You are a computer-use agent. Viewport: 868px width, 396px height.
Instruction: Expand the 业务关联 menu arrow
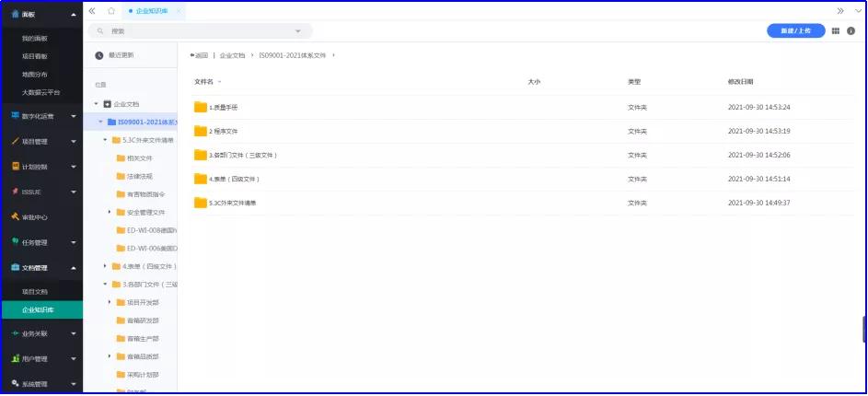point(74,334)
